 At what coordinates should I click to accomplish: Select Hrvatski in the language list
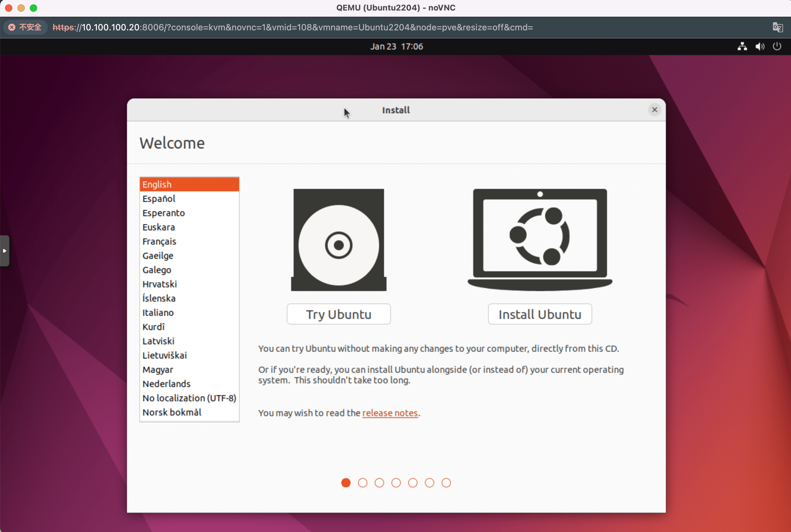(189, 284)
